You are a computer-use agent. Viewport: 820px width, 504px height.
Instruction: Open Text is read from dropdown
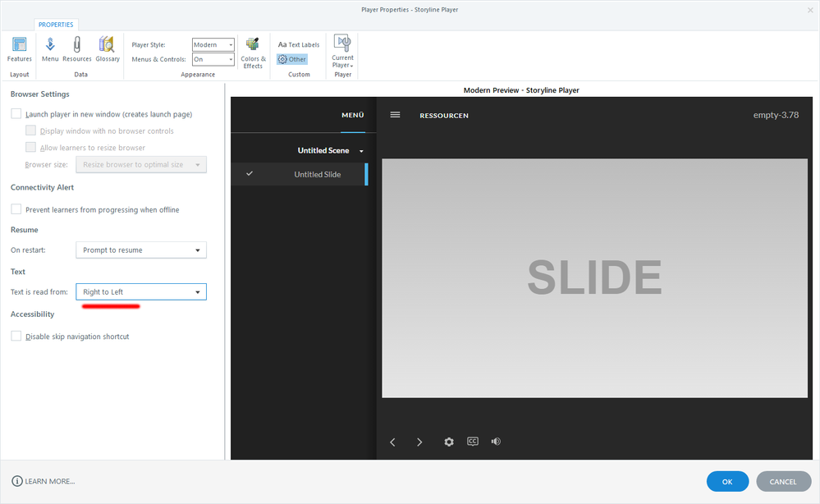[x=140, y=292]
